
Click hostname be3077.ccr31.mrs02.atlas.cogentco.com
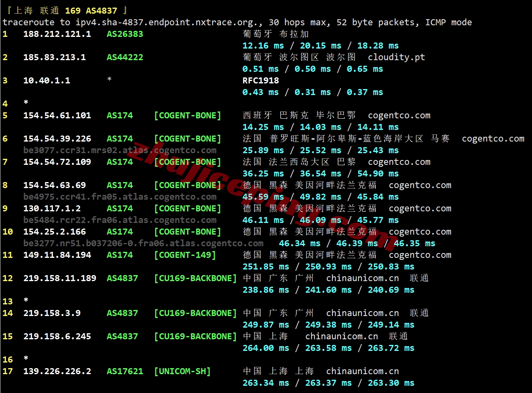120,150
